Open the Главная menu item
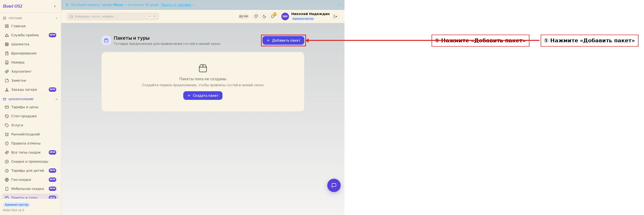The height and width of the screenshot is (215, 644). pos(30,26)
